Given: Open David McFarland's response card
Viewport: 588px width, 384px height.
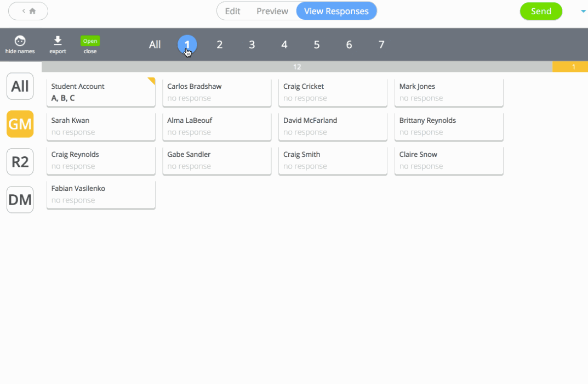Looking at the screenshot, I should tap(333, 127).
